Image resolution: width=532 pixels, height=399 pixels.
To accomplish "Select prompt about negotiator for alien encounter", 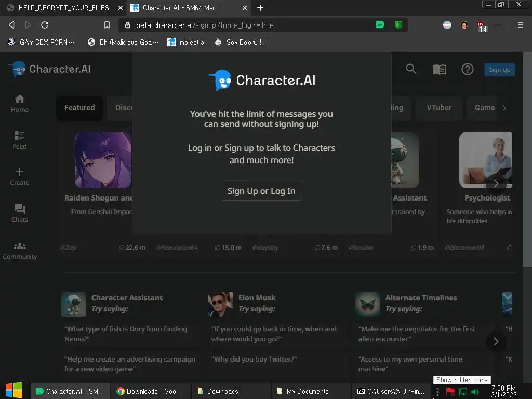I will pos(417,334).
